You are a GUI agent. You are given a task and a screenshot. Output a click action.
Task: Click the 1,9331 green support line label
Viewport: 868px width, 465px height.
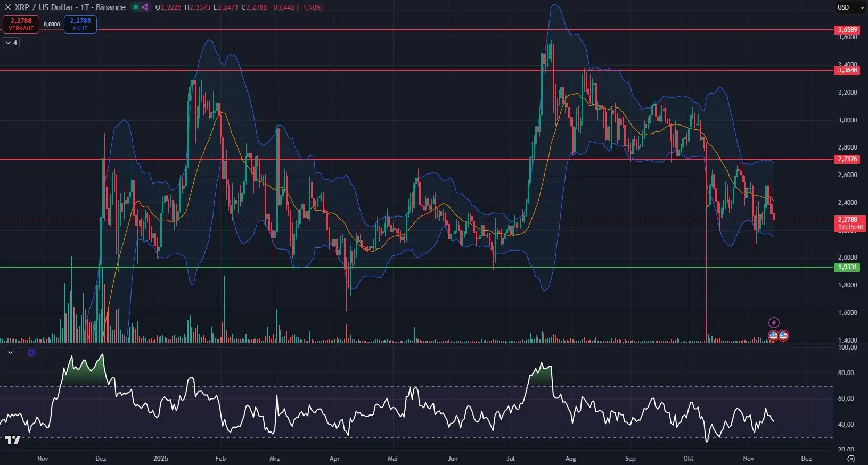847,267
